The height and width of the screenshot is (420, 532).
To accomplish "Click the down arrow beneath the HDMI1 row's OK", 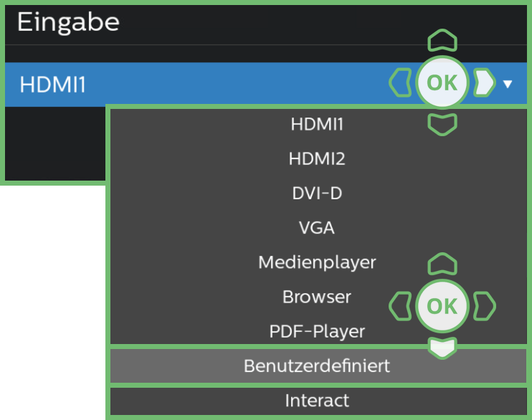I will click(442, 125).
